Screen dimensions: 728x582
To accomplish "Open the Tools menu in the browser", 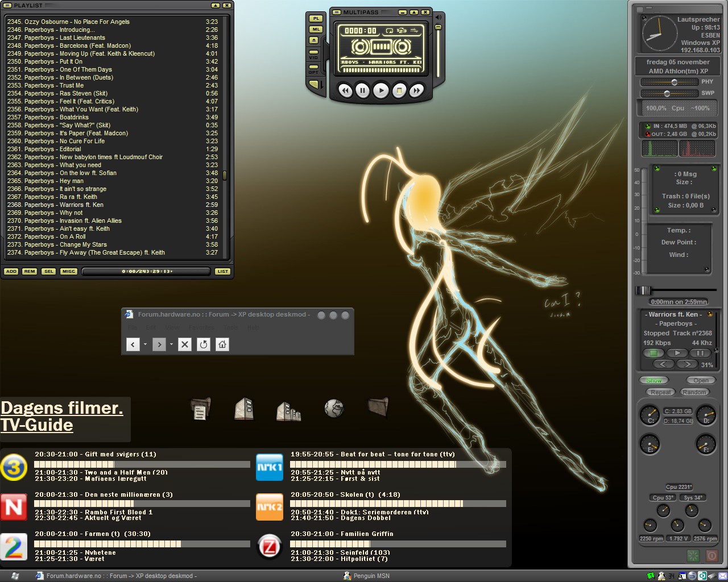I will pos(231,327).
